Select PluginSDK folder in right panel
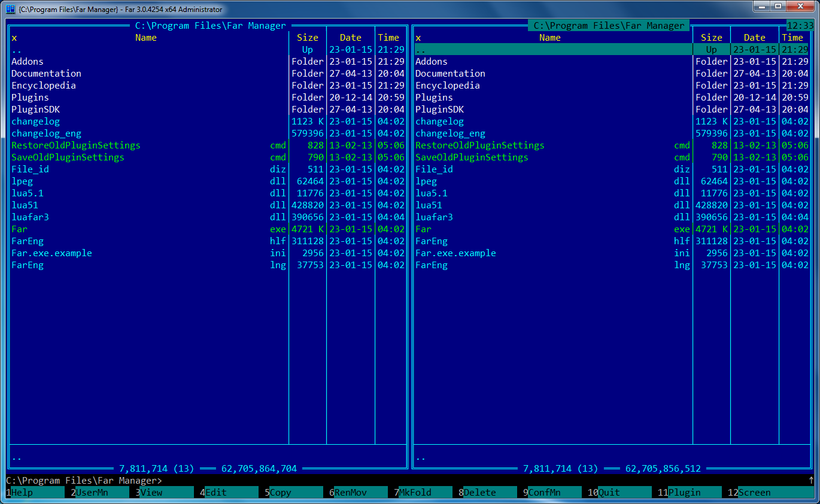The height and width of the screenshot is (504, 820). 612,110
